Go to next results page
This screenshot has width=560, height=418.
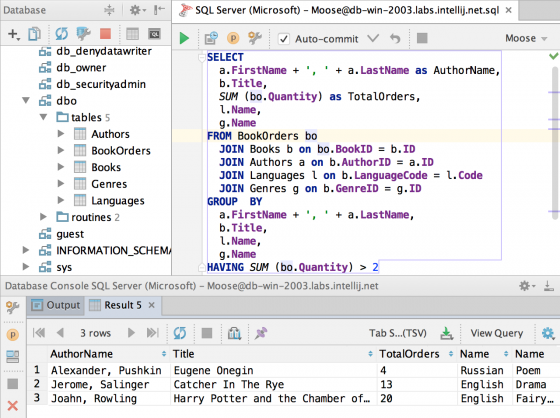[131, 333]
